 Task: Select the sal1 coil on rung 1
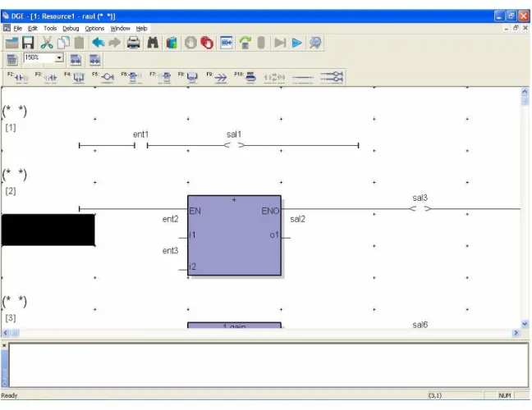(x=234, y=145)
